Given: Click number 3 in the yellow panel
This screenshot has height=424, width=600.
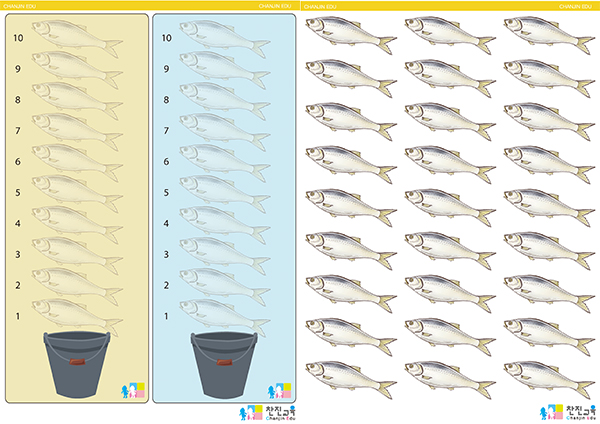Looking at the screenshot, I should coord(18,254).
